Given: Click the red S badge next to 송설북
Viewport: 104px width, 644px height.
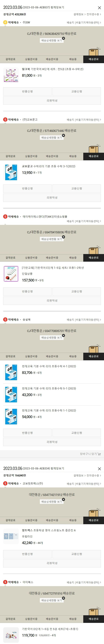Looking at the screenshot, I should click(x=5, y=320).
